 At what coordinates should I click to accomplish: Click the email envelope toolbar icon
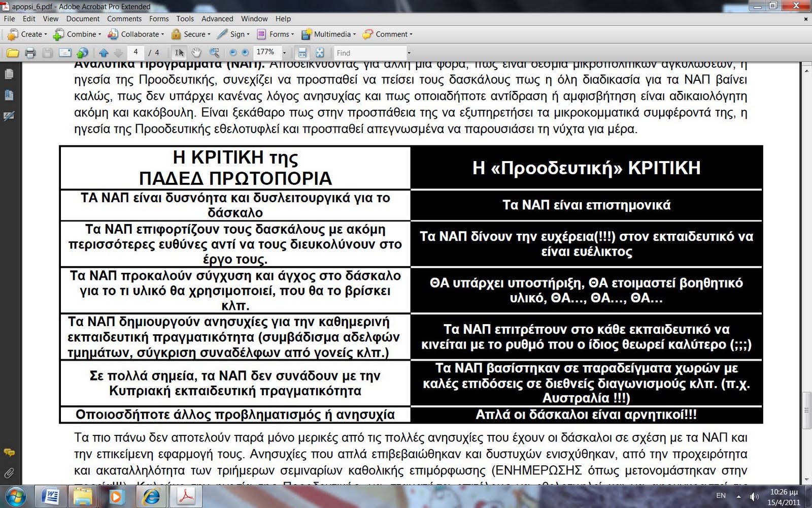[x=65, y=53]
